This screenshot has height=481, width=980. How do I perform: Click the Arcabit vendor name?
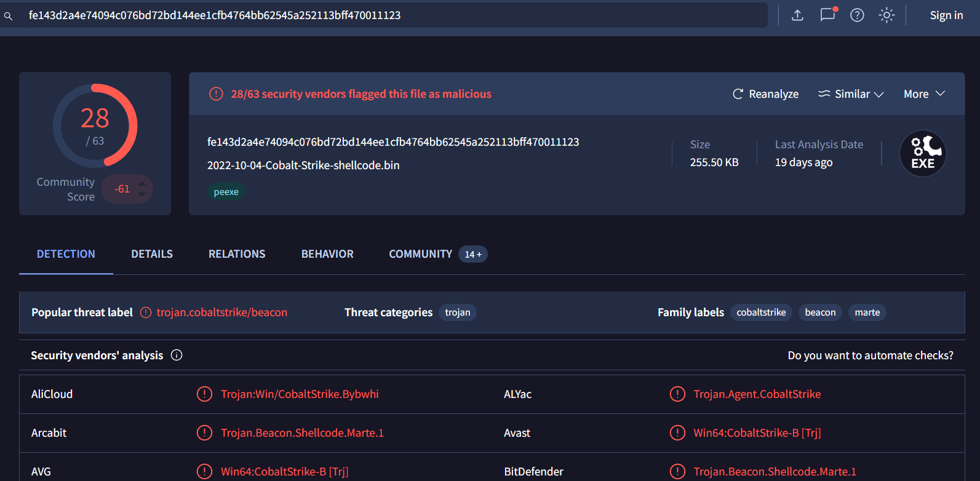(49, 433)
